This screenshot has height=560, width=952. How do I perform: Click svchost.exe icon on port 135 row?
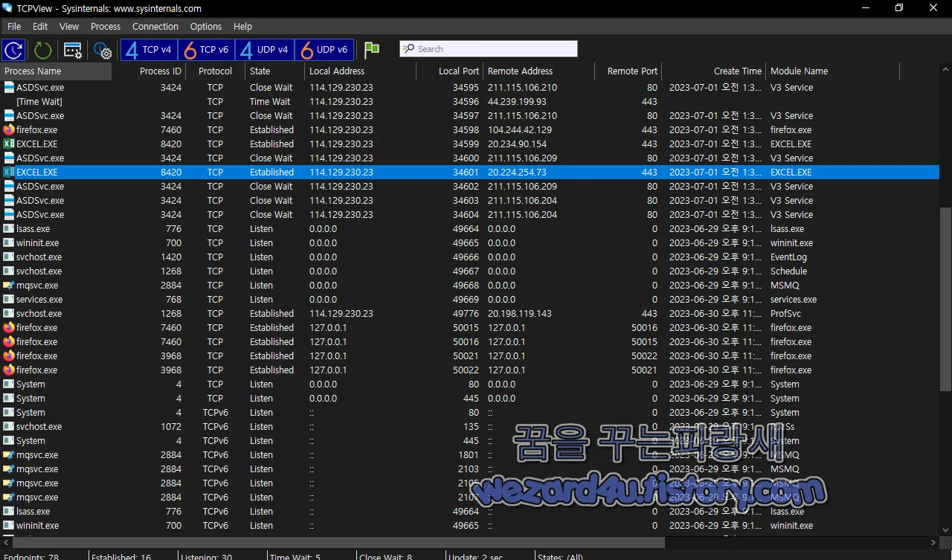(x=9, y=426)
